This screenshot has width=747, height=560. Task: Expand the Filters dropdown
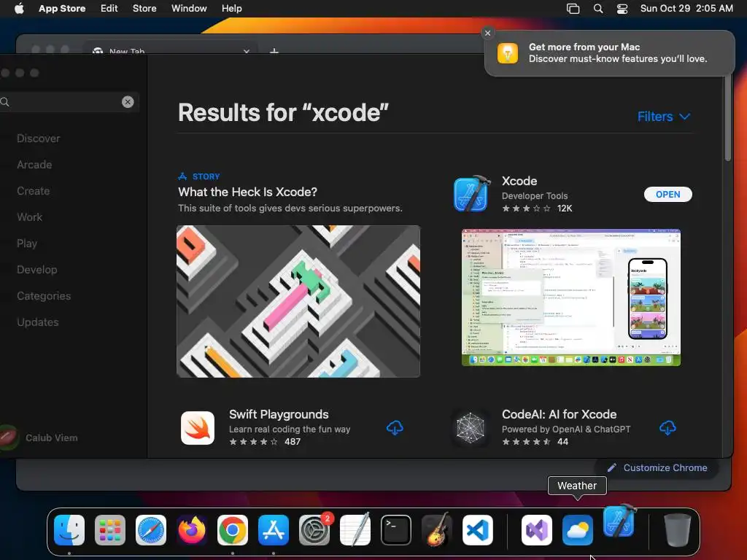[664, 116]
